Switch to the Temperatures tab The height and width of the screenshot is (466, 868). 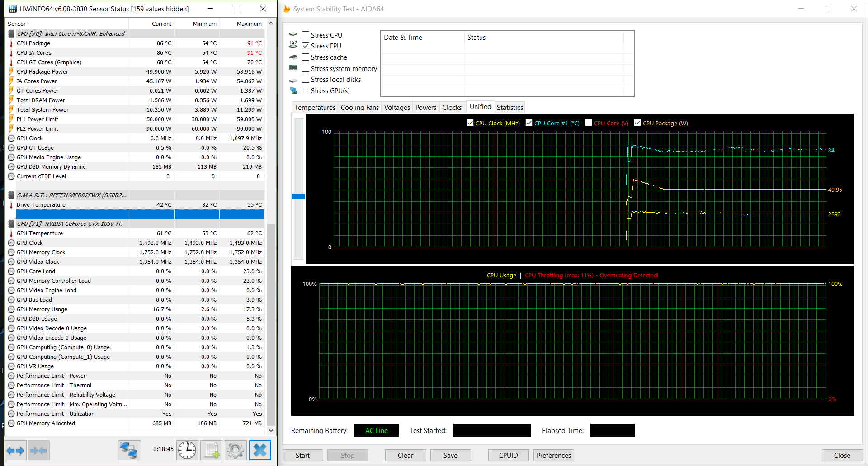(315, 108)
